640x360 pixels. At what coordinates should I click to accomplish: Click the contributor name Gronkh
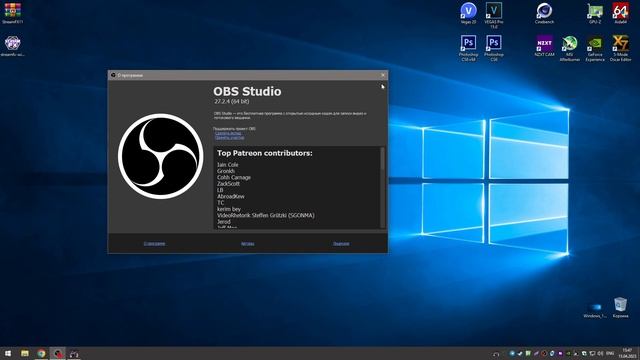click(x=226, y=171)
